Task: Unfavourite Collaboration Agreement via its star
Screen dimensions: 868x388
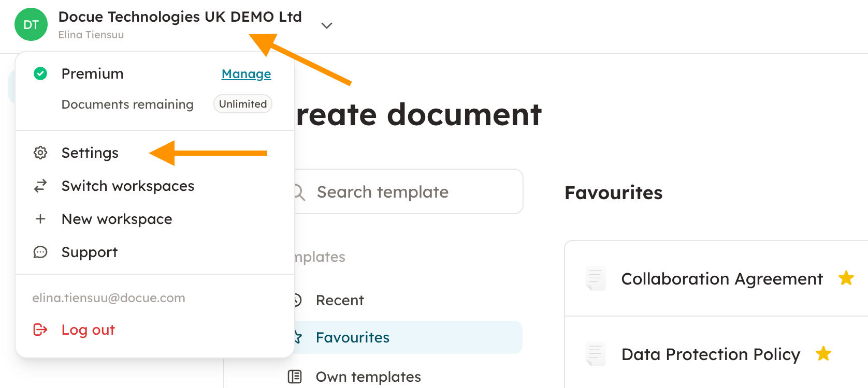Action: tap(846, 278)
